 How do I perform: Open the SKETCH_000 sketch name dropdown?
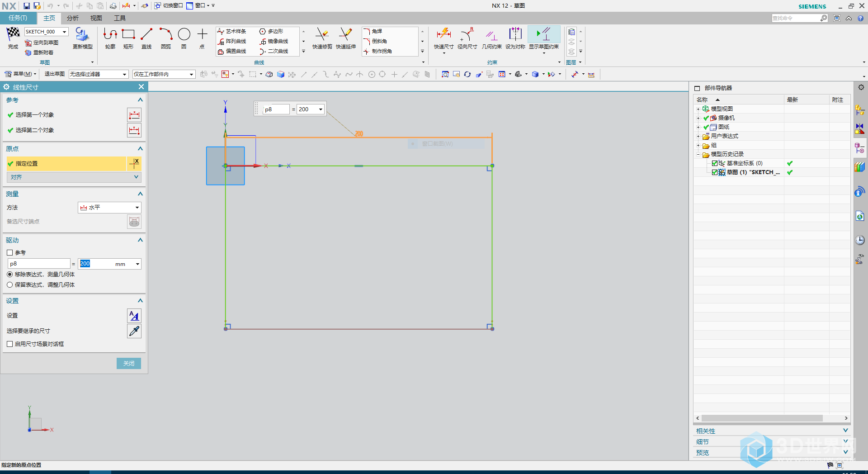(x=65, y=32)
